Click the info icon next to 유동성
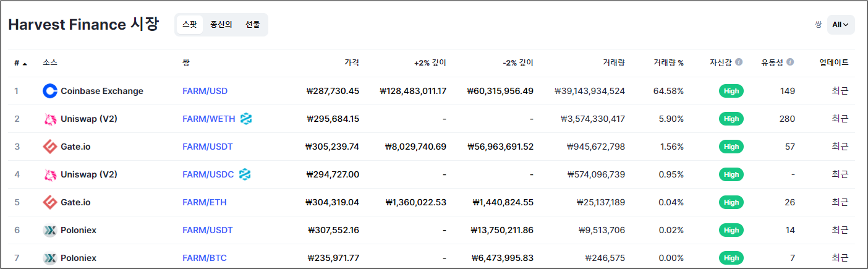Image resolution: width=868 pixels, height=269 pixels. point(790,62)
